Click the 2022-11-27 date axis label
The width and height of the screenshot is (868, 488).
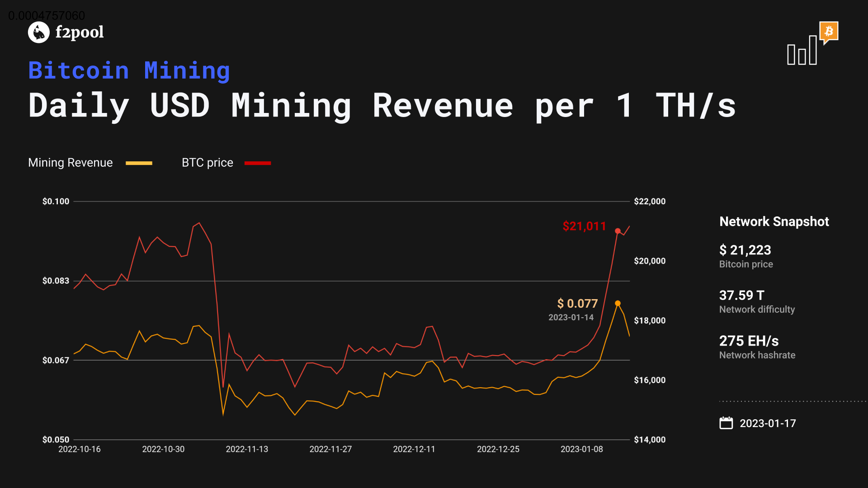(x=330, y=449)
